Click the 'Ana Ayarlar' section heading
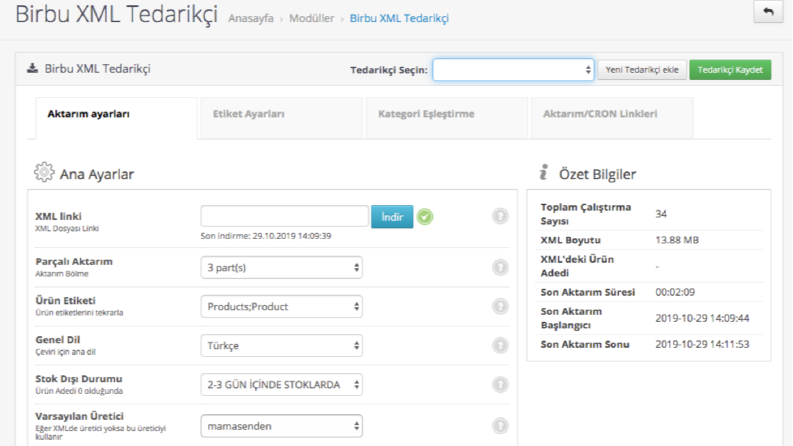 (x=97, y=174)
